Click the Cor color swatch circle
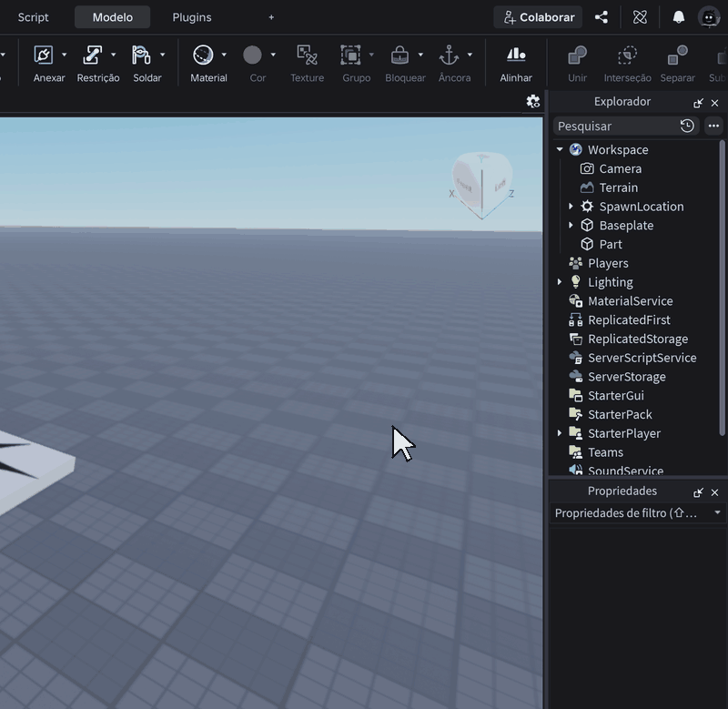Image resolution: width=728 pixels, height=709 pixels. click(252, 55)
